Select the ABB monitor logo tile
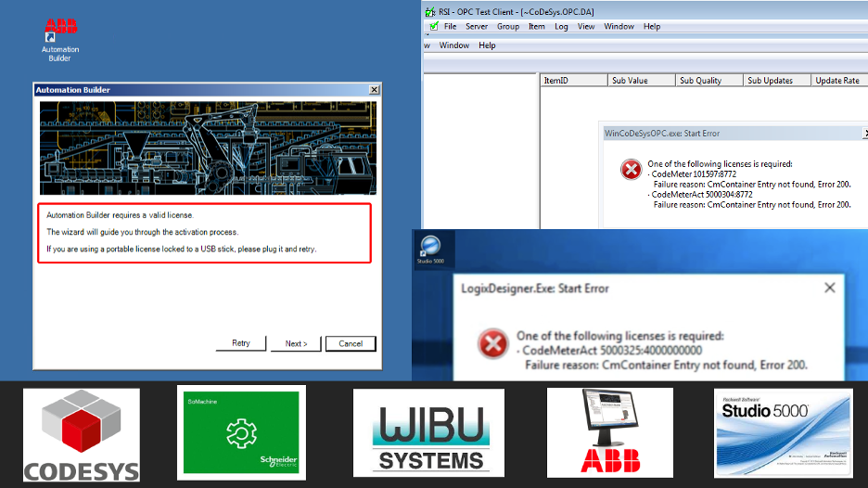 pyautogui.click(x=610, y=432)
